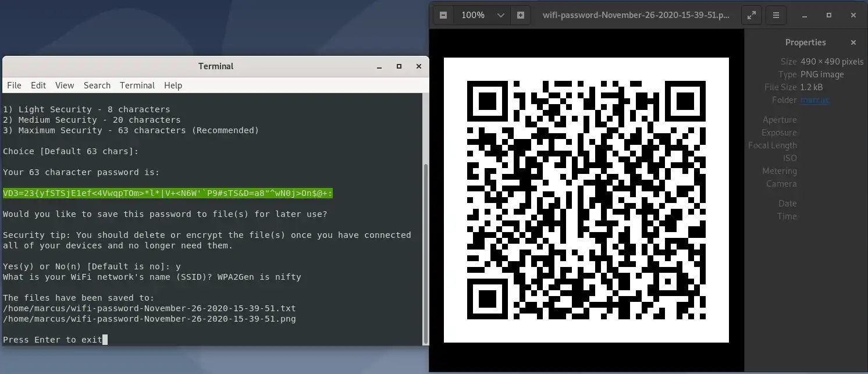Open the Edit menu in Terminal
Image resolution: width=868 pixels, height=374 pixels.
coord(38,85)
